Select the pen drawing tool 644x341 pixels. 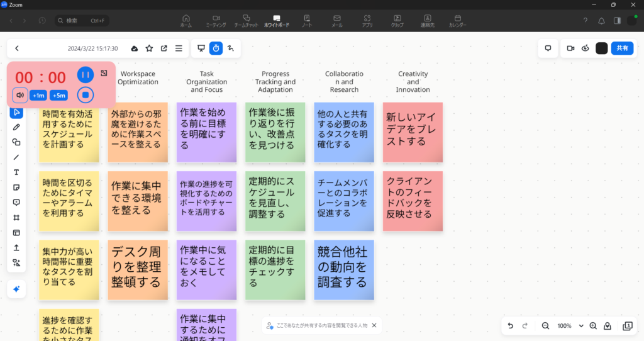[16, 127]
